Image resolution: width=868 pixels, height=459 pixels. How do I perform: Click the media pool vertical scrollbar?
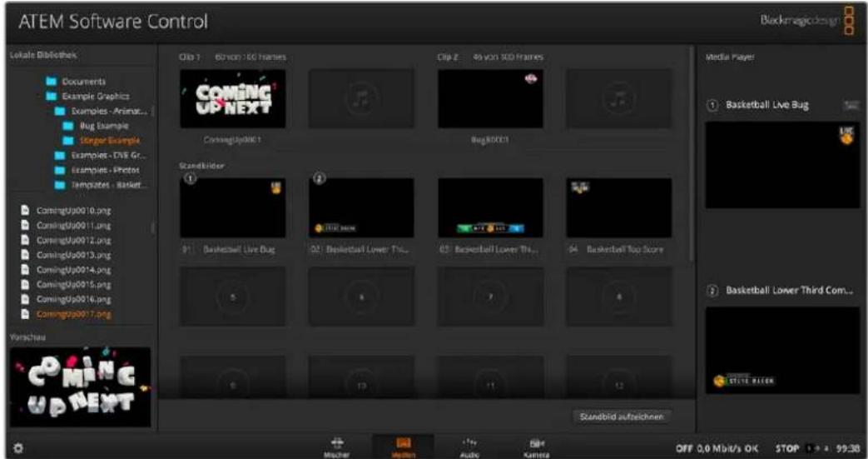tap(691, 155)
